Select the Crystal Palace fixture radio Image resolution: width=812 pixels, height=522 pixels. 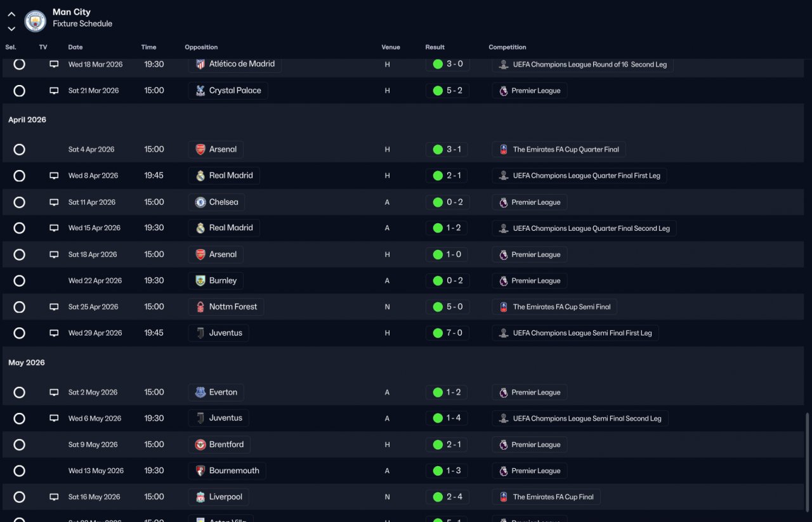pos(20,91)
